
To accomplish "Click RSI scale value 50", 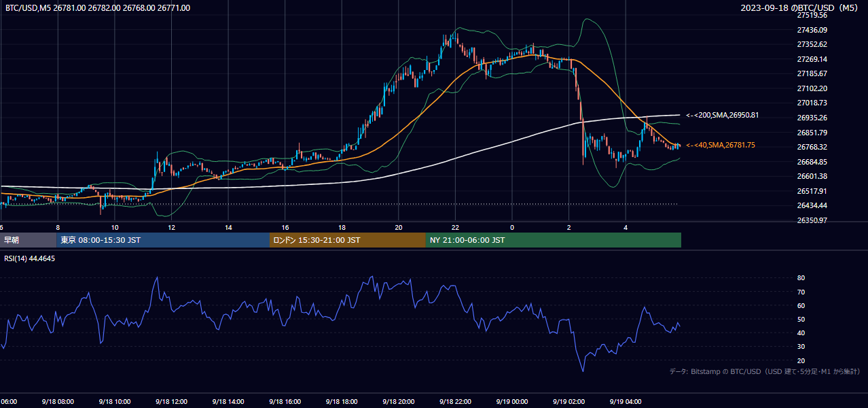I will point(801,319).
